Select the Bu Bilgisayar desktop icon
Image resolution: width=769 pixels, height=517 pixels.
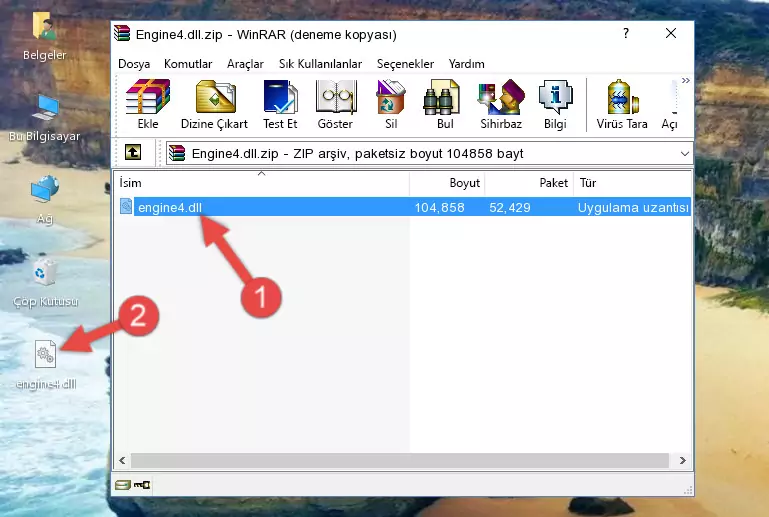44,118
